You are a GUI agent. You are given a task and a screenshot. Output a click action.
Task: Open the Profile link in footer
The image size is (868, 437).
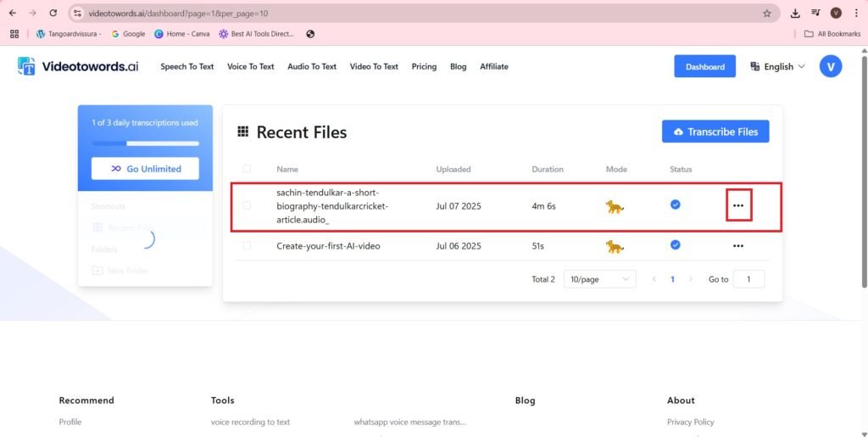point(70,422)
